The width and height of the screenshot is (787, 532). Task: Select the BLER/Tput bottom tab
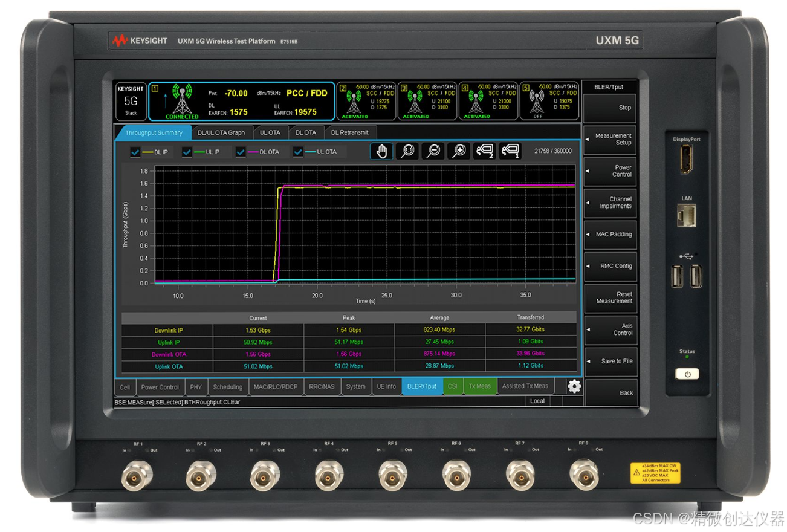click(422, 386)
